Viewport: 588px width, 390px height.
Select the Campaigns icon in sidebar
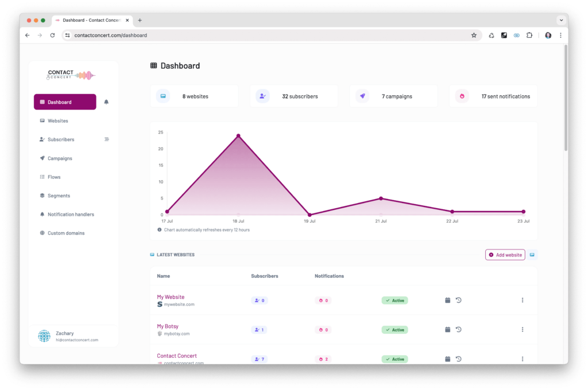coord(41,158)
